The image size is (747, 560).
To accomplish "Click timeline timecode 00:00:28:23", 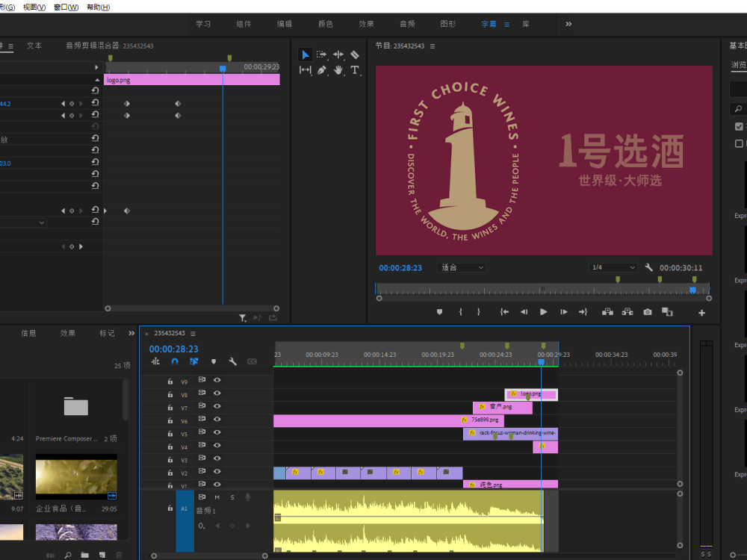I will pos(174,349).
